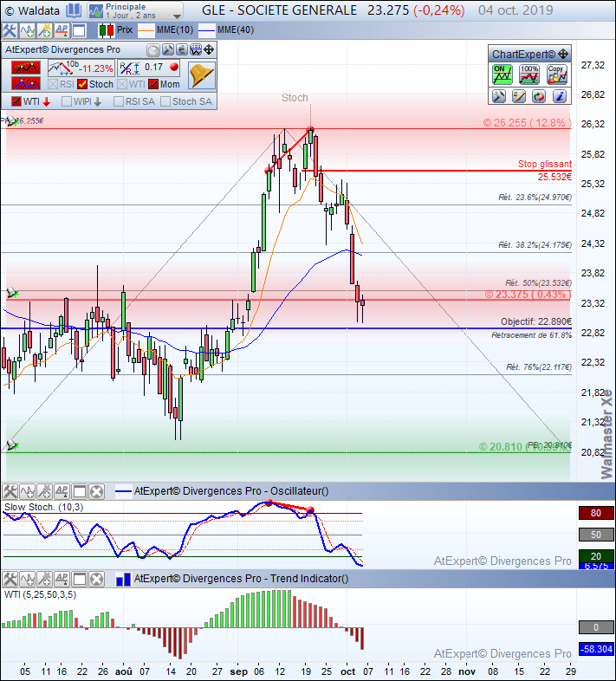Open Divergences Pro settings tools icon
The image size is (616, 681).
[x=168, y=50]
